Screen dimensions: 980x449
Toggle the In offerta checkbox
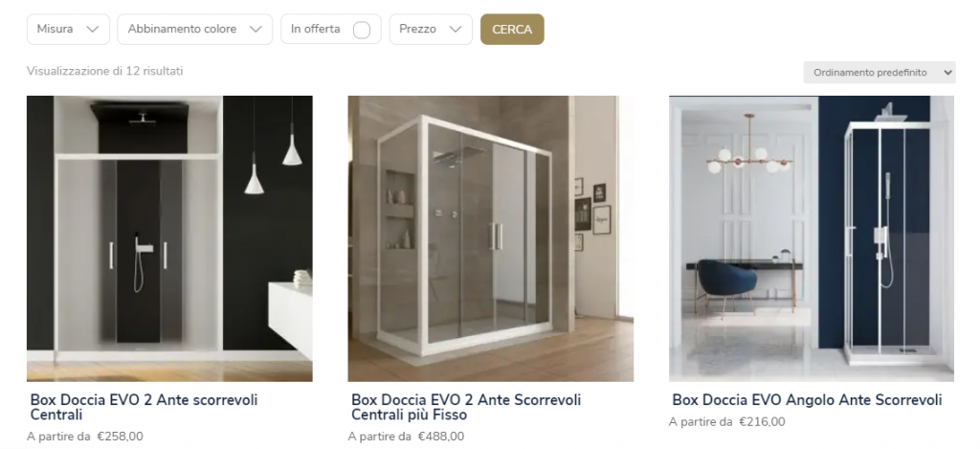coord(361,30)
